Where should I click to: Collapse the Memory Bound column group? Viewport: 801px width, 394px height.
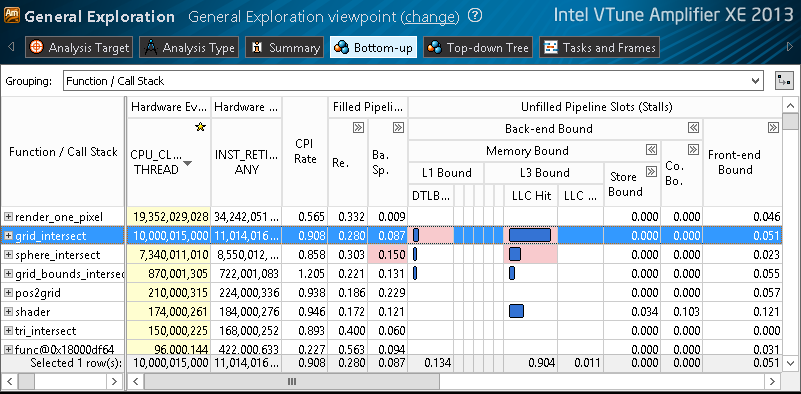[x=651, y=150]
